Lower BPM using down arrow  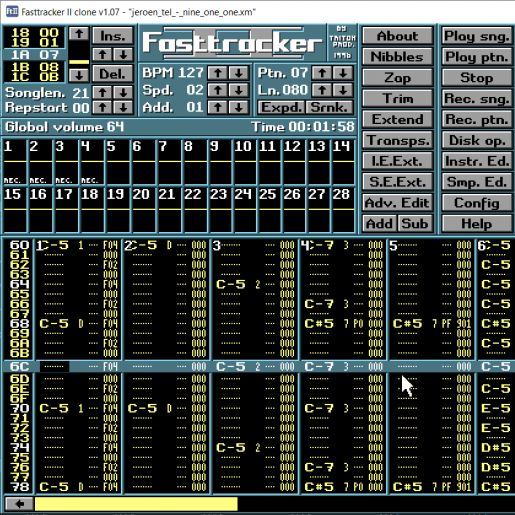pyautogui.click(x=238, y=73)
